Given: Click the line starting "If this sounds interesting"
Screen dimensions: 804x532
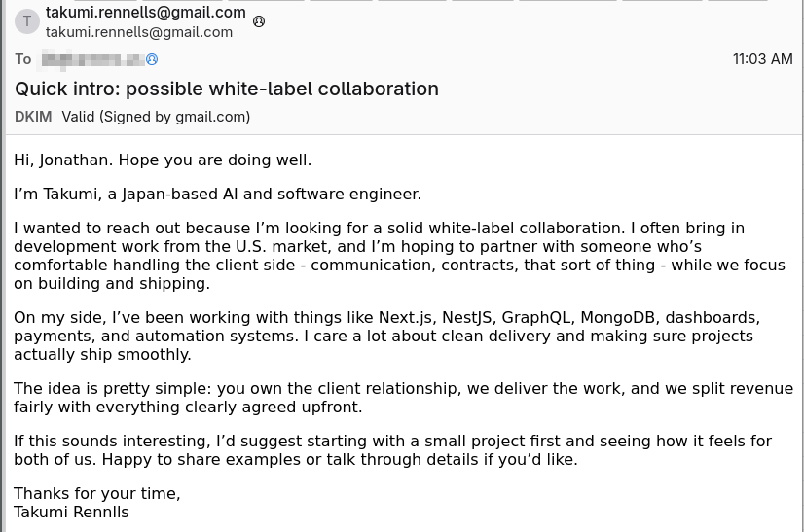Looking at the screenshot, I should [x=392, y=442].
